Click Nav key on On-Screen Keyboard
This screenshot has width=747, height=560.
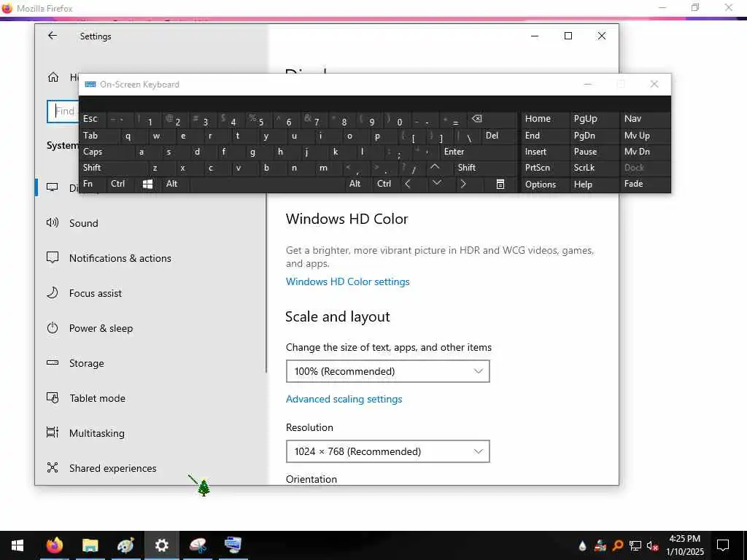(645, 119)
